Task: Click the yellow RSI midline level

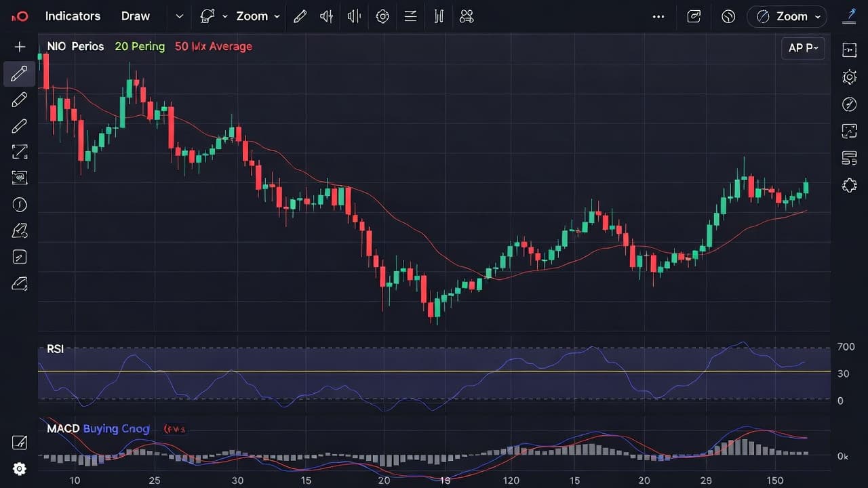Action: click(434, 371)
